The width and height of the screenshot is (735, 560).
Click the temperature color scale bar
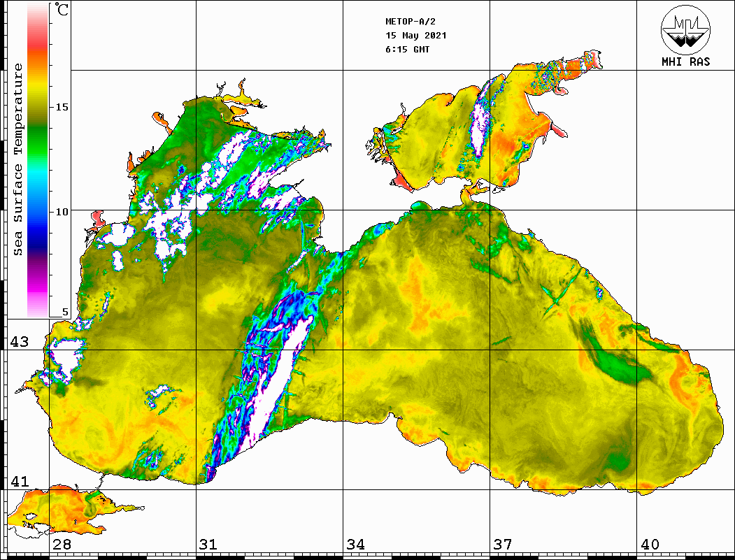pos(38,161)
